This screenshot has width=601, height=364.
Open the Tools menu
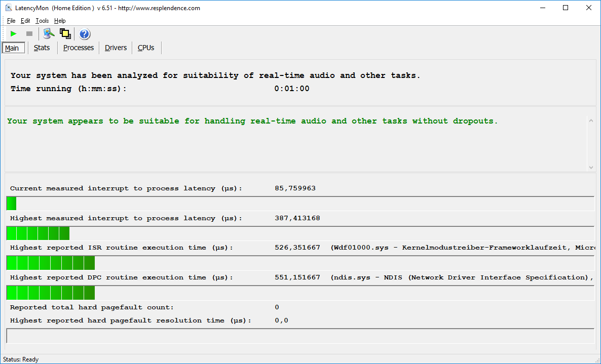pos(42,21)
